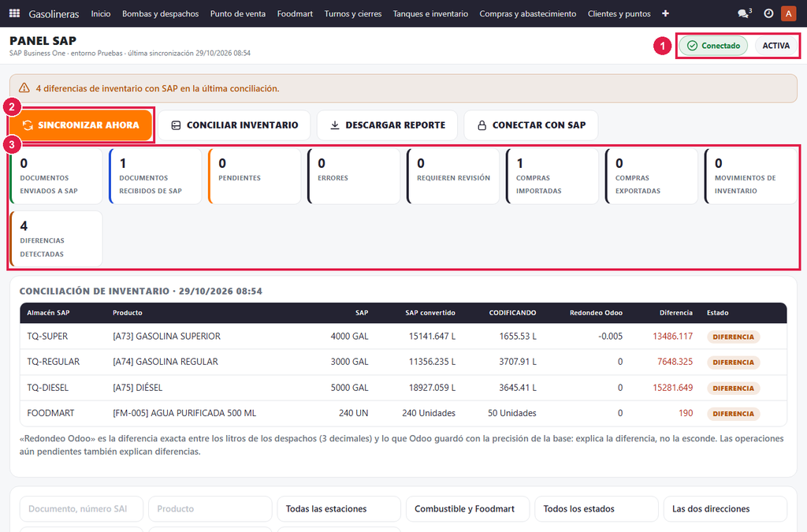Screen dimensions: 807x532
Task: Click the Conectar con SAP button
Action: coord(531,125)
